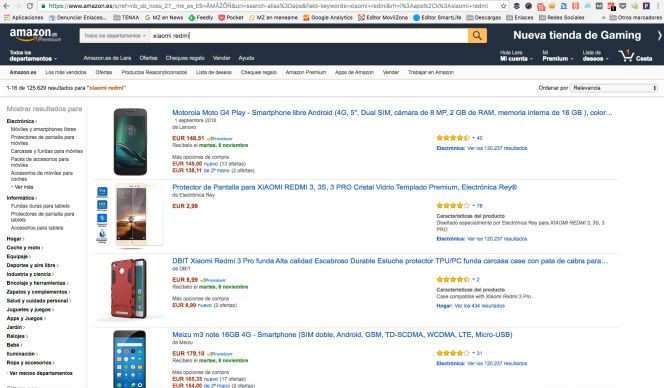Open the Editor MovilZona bookmark
664x388 pixels.
pyautogui.click(x=383, y=18)
